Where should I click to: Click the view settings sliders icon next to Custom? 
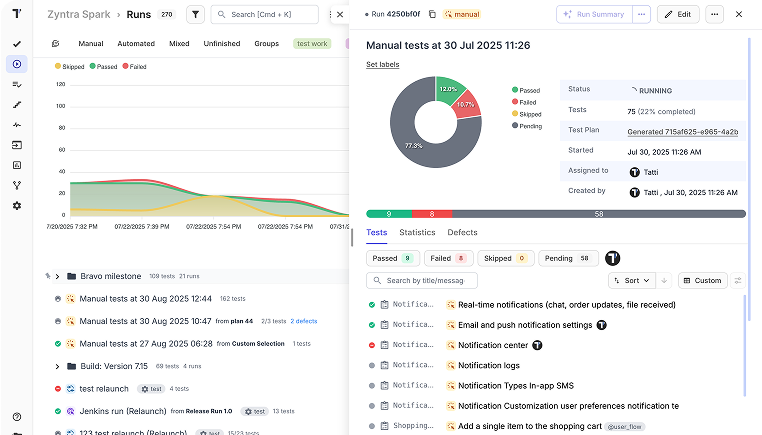tap(738, 281)
